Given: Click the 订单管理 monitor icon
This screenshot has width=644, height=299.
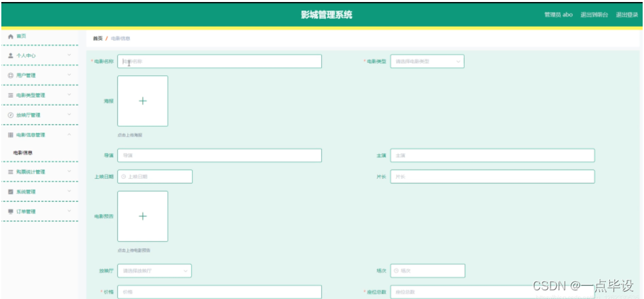Looking at the screenshot, I should tap(11, 212).
